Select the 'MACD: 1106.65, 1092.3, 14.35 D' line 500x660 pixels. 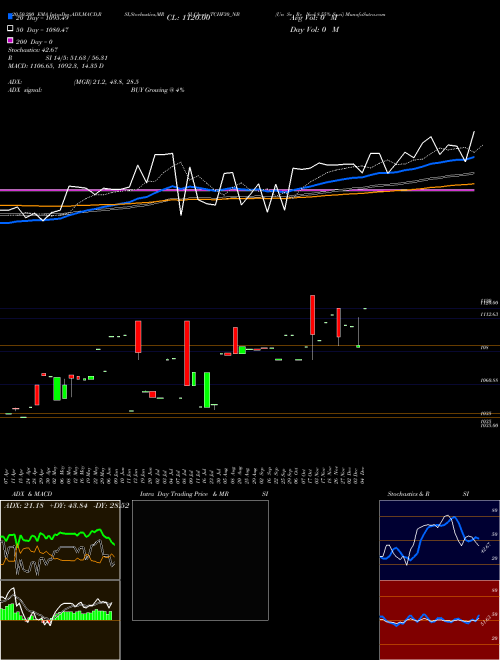pyautogui.click(x=56, y=66)
